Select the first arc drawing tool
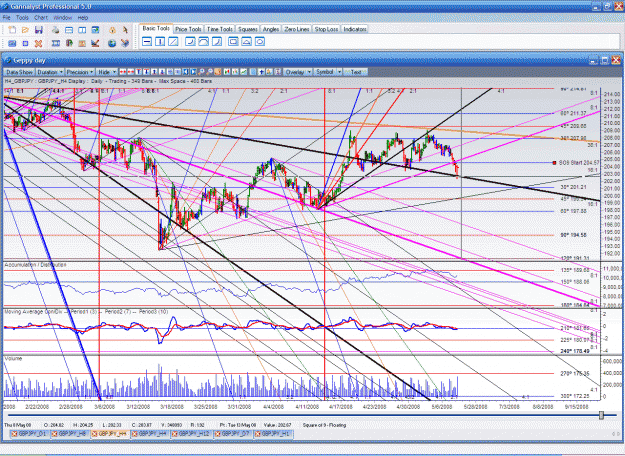The height and width of the screenshot is (456, 625). pos(191,41)
